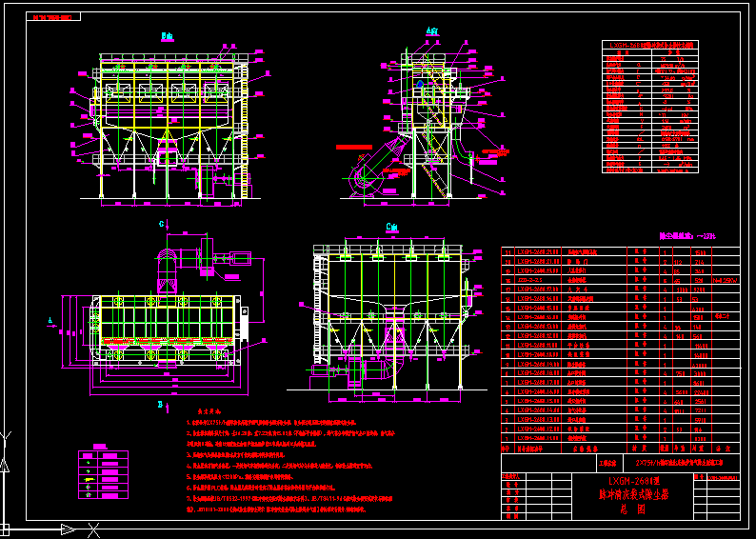Click the red label box at sheet top-left
Image resolution: width=756 pixels, height=539 pixels.
(x=53, y=17)
